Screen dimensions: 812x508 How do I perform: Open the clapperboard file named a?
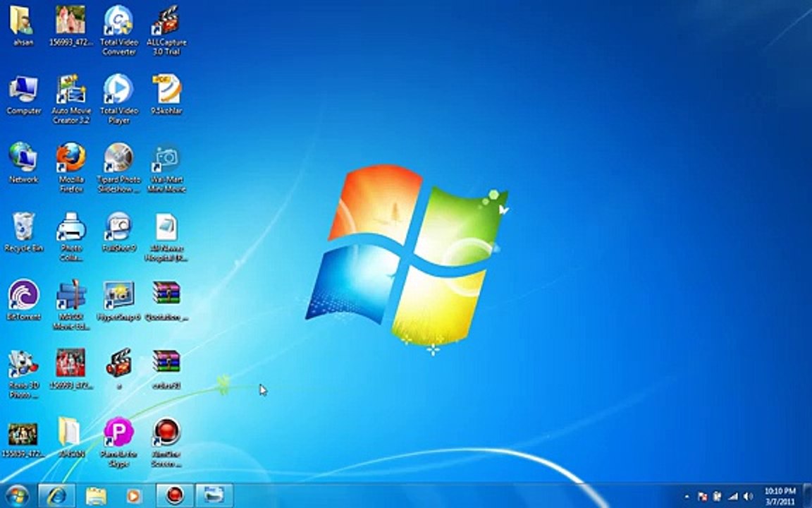point(118,369)
